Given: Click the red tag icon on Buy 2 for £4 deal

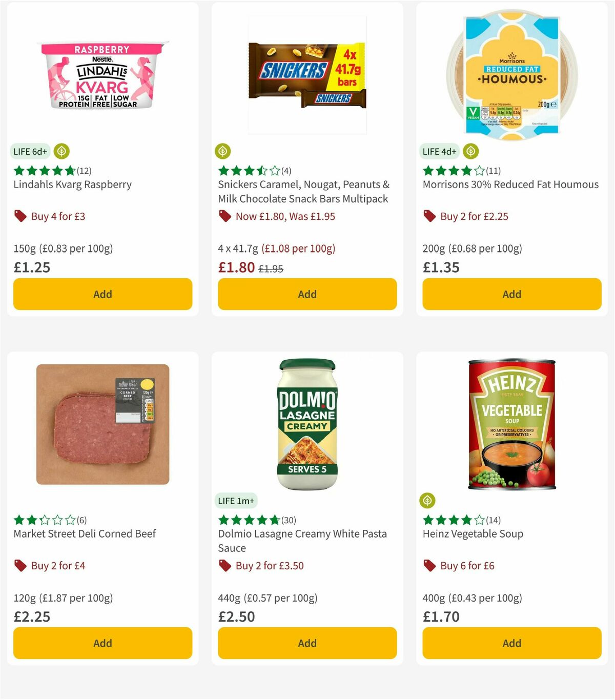Looking at the screenshot, I should point(20,565).
